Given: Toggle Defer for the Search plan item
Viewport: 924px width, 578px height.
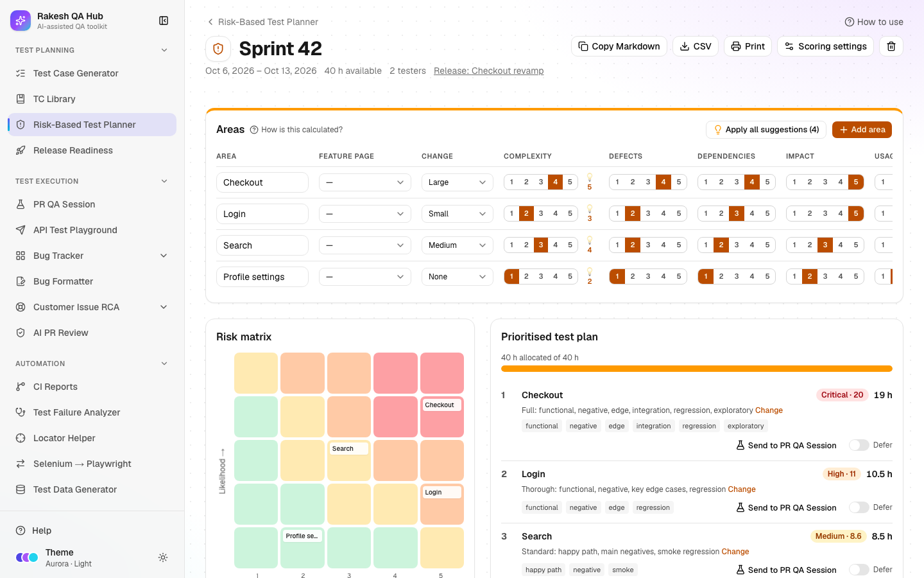Looking at the screenshot, I should (x=859, y=570).
